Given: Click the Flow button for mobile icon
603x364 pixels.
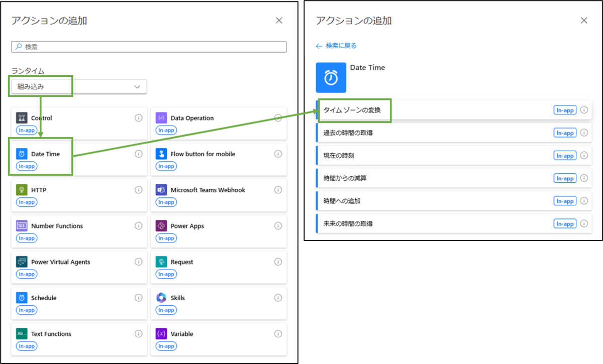Looking at the screenshot, I should tap(161, 154).
